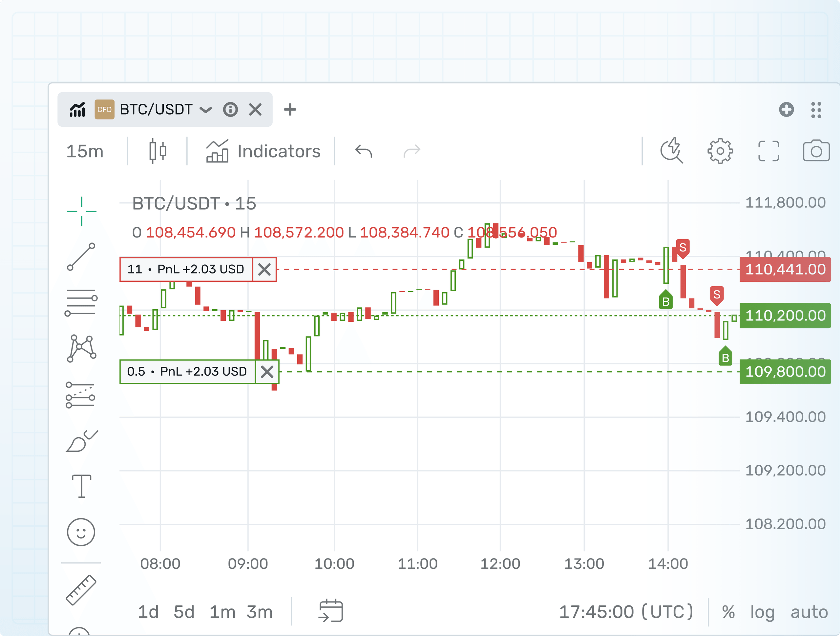Viewport: 840px width, 636px height.
Task: Select the crosshair cursor tool
Action: (x=81, y=211)
